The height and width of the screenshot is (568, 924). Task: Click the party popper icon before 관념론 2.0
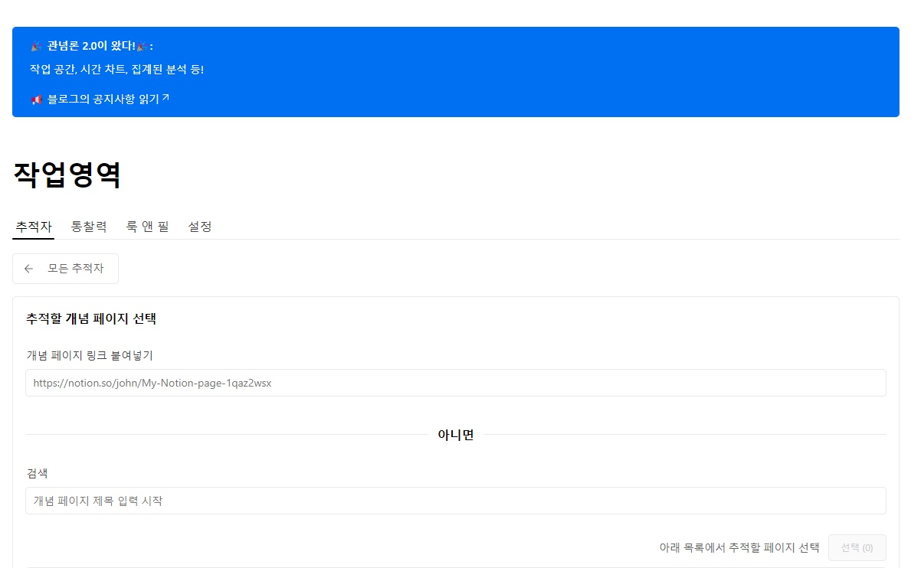[x=36, y=46]
